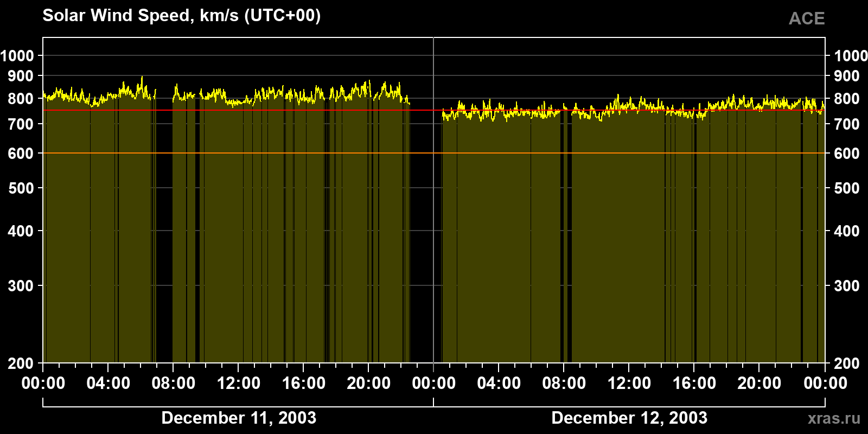Click the 500 value on the left axis

[x=21, y=188]
